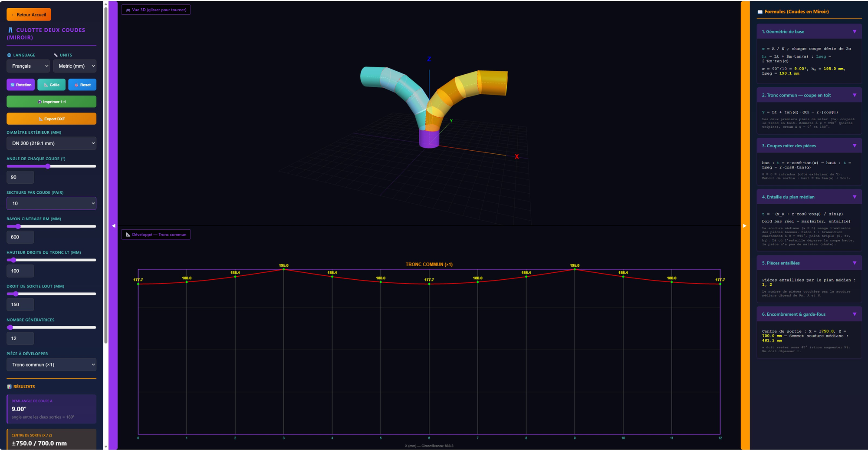Click the blue Z axis label
Image resolution: width=868 pixels, height=450 pixels.
click(x=429, y=59)
